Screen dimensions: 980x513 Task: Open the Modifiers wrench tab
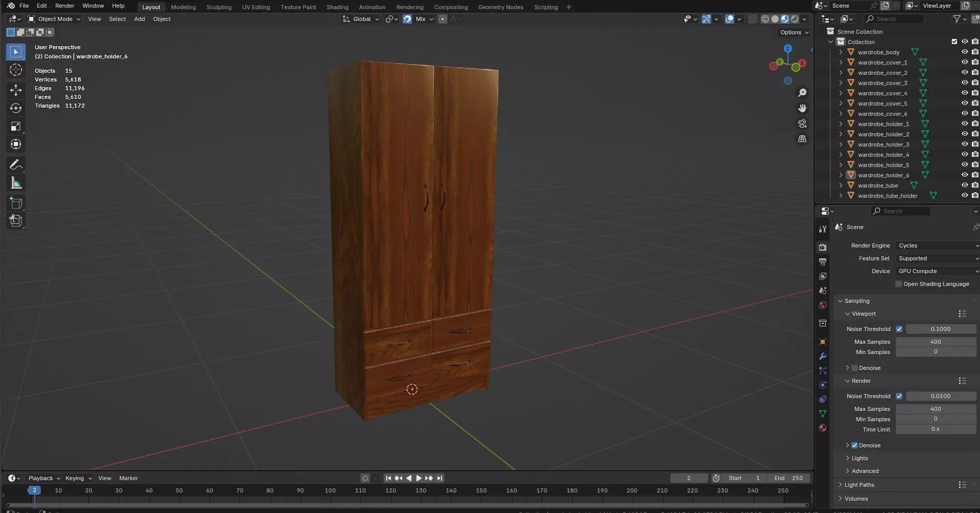(823, 356)
